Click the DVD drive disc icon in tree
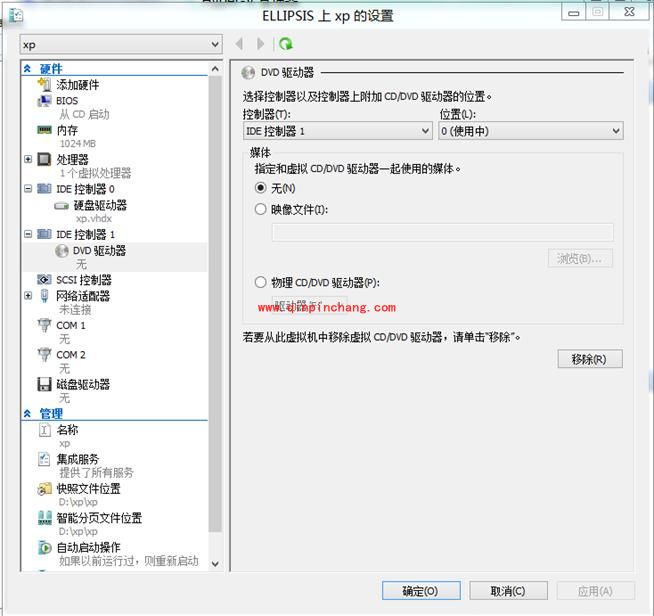Viewport: 654px width, 616px height. point(62,251)
